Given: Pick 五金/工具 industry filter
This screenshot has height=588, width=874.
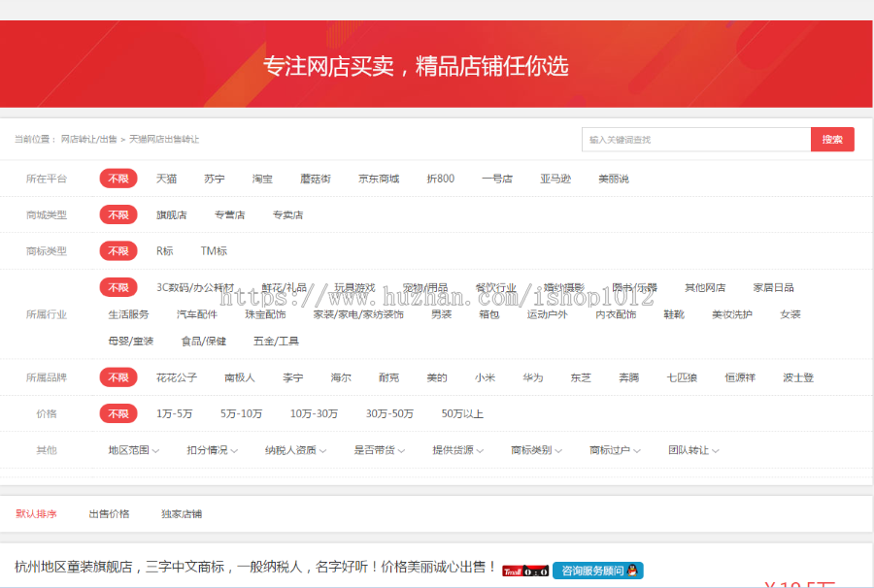Looking at the screenshot, I should point(276,341).
